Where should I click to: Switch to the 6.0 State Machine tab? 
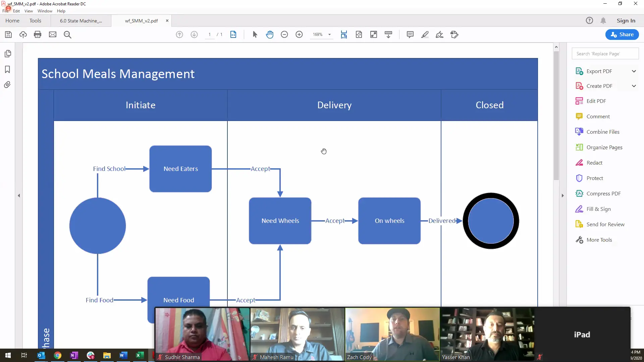click(x=81, y=21)
